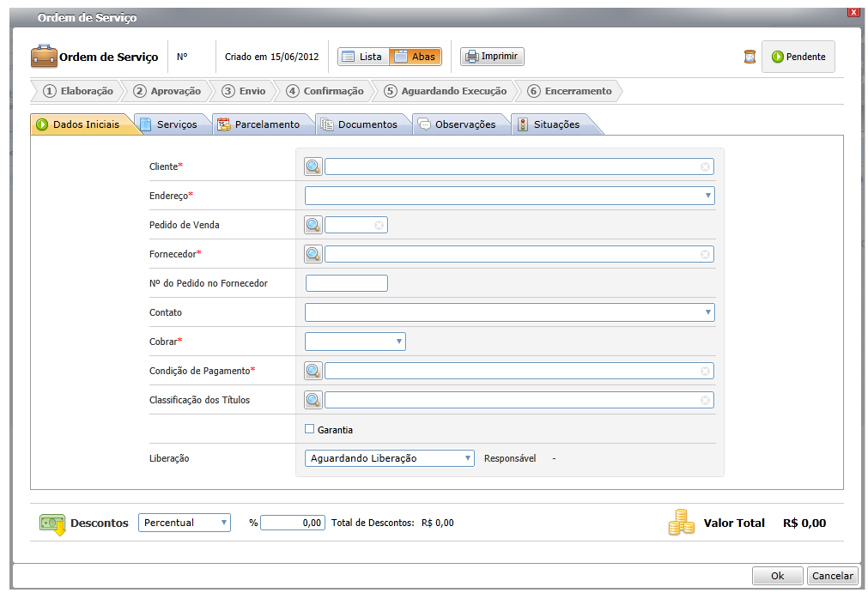Click the Condição de Pagamento search magnifier icon
Viewport: 868px width, 599px height.
coord(313,371)
